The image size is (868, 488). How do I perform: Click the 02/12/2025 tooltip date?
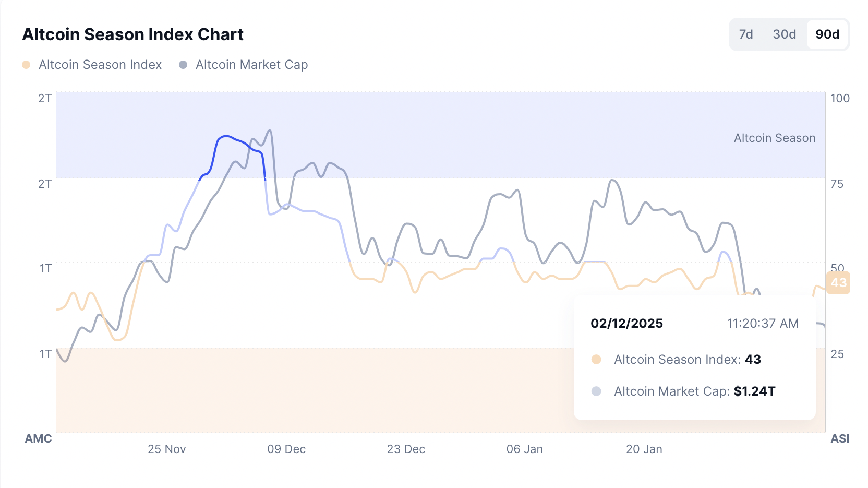(626, 324)
